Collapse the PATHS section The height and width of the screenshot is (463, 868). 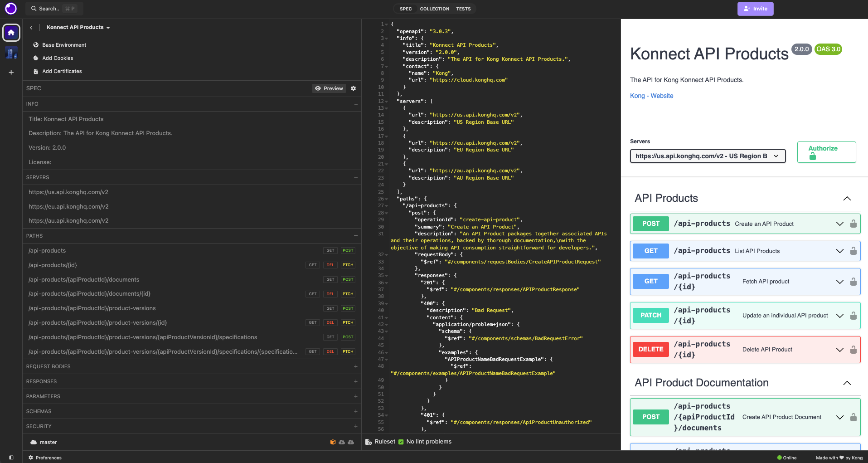tap(356, 236)
